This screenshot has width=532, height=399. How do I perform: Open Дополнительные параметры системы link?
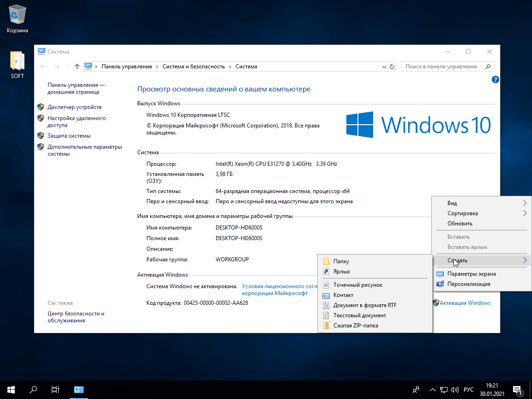85,150
